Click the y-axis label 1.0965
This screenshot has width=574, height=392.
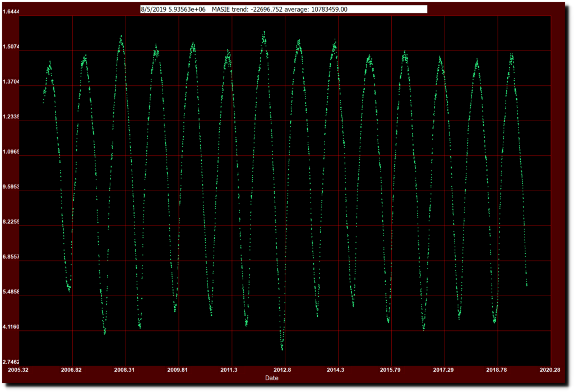point(11,151)
